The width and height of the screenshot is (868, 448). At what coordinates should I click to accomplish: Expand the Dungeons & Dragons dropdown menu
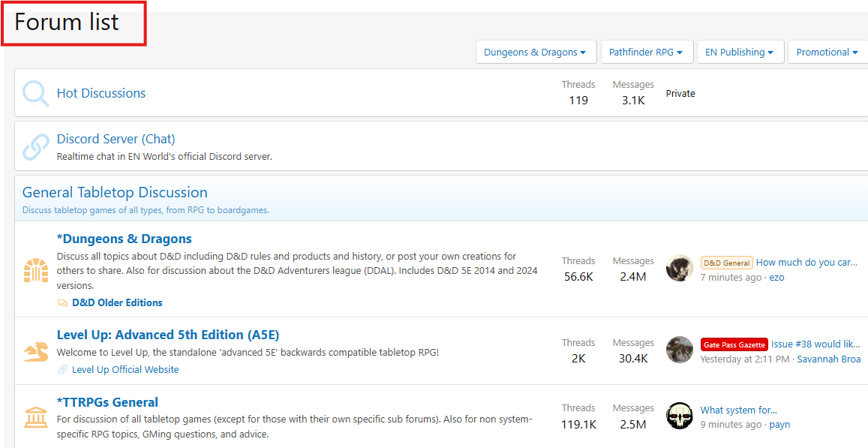coord(536,53)
